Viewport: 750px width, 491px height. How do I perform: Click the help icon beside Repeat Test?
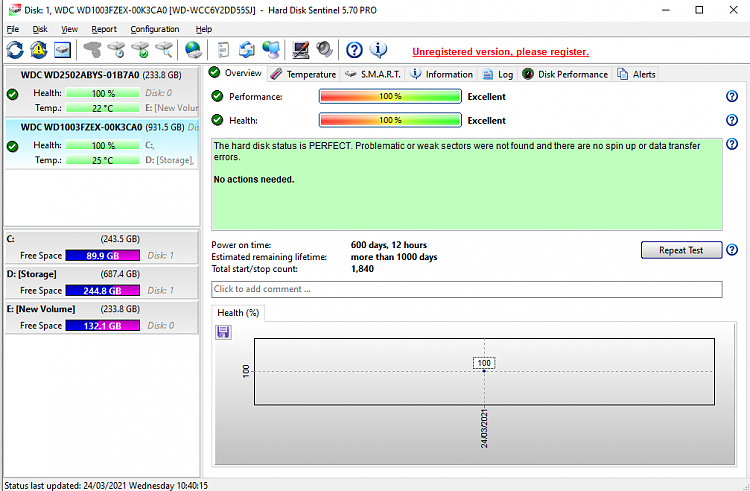click(x=732, y=250)
